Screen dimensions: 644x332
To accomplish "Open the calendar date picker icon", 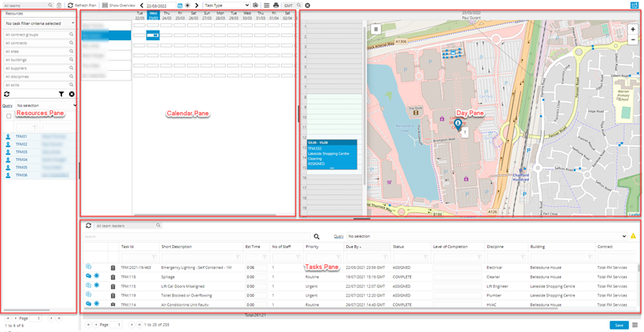I will click(x=180, y=5).
